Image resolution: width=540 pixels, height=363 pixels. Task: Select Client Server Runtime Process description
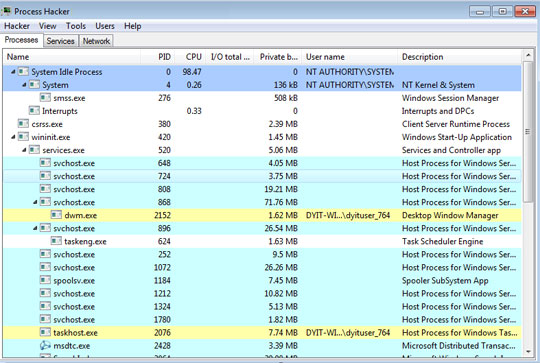pos(456,124)
